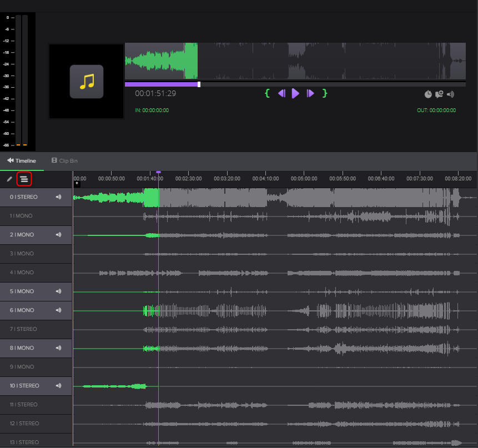The height and width of the screenshot is (448, 478).
Task: Click the small plus marker below 00:00
Action: [x=77, y=184]
